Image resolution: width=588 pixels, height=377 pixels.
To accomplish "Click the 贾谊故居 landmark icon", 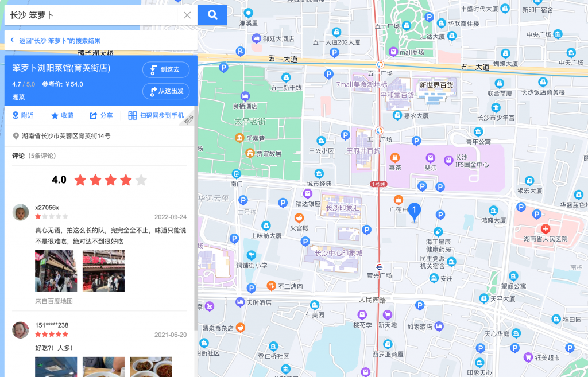I will click(x=250, y=153).
